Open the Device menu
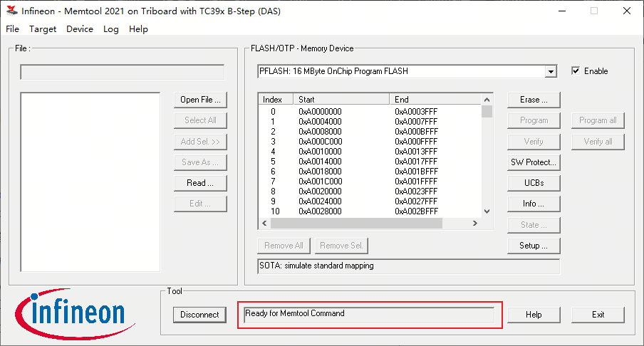 click(80, 28)
